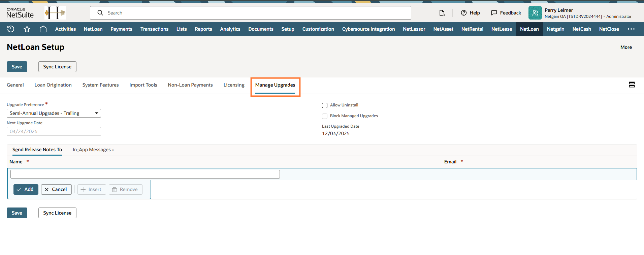Check the Block Managed Upgrades checkbox
Screen dimensions: 644x255
pos(325,116)
